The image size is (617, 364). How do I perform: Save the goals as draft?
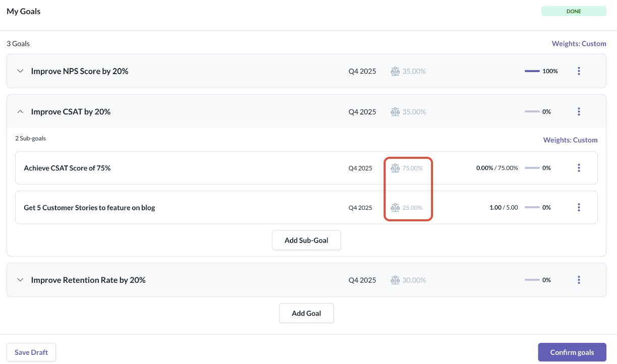point(31,352)
